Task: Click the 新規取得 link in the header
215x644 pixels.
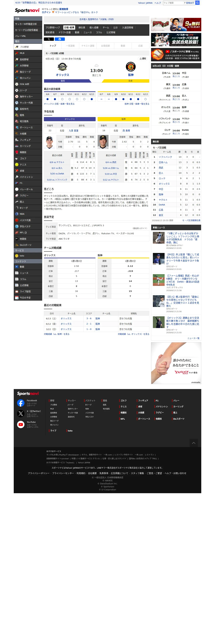Action: (x=64, y=9)
